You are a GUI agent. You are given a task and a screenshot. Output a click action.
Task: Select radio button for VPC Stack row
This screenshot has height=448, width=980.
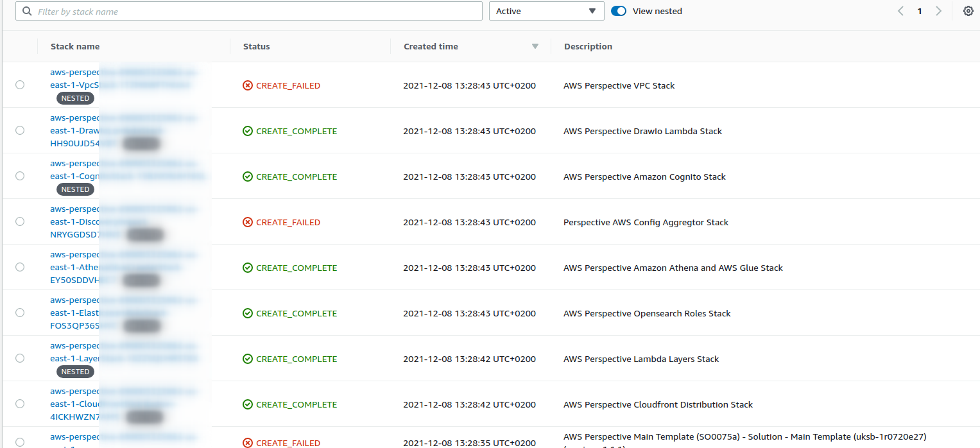tap(20, 85)
